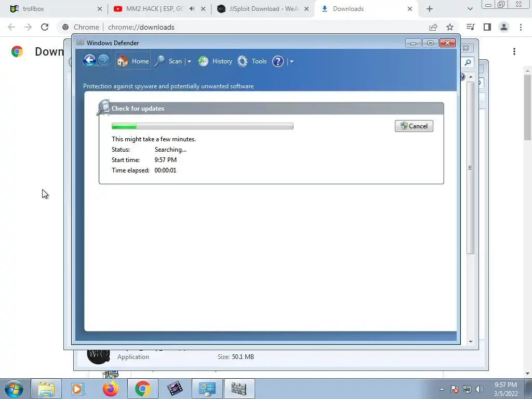This screenshot has width=532, height=399.
Task: Launch Windows Media Player from taskbar
Action: pos(78,389)
